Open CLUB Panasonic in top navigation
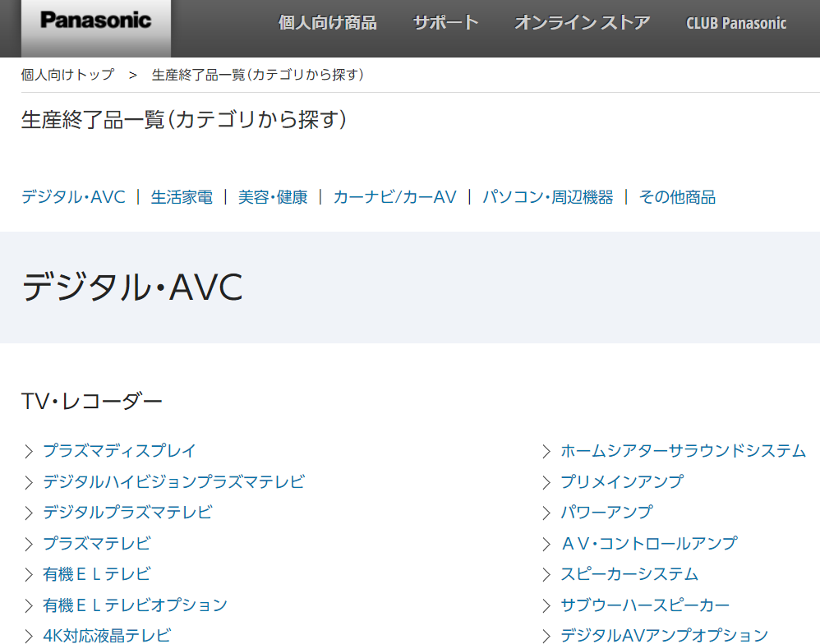 click(735, 23)
